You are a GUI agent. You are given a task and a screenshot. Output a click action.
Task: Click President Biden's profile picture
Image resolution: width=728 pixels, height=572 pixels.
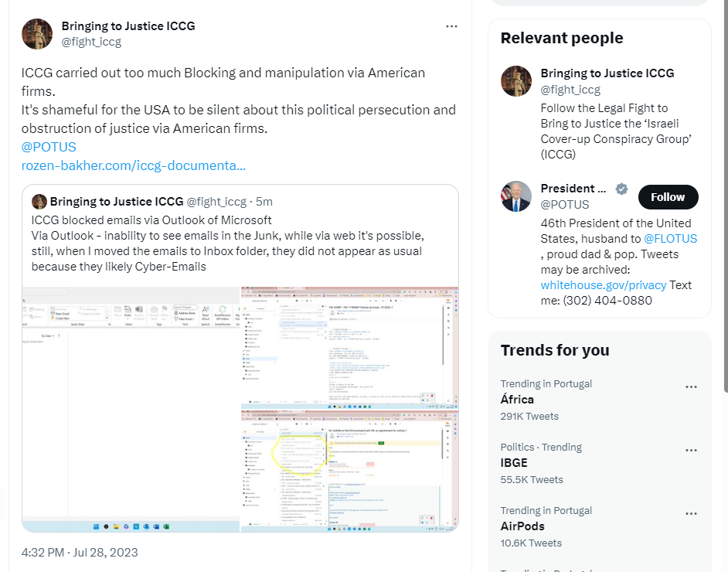(x=515, y=196)
